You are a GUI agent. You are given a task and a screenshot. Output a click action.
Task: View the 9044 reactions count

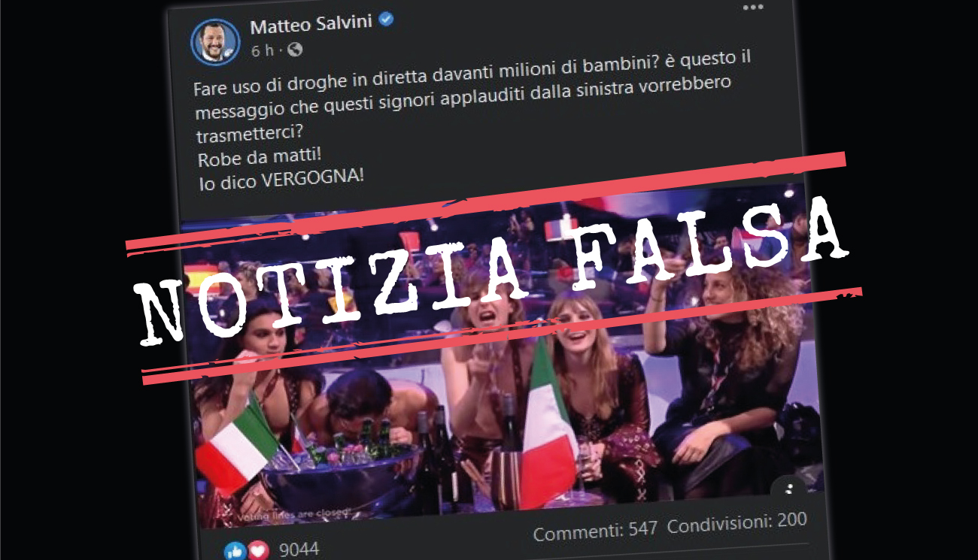coord(299,550)
